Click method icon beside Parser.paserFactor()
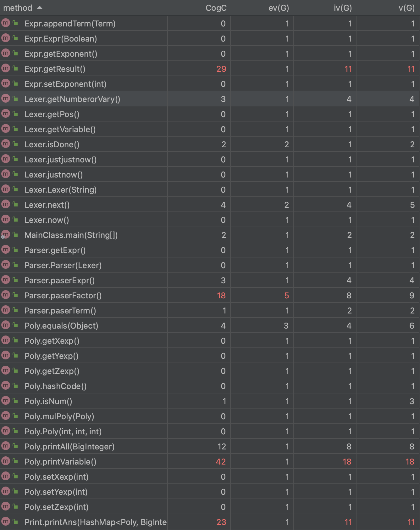Viewport: 420px width, 530px height. tap(6, 295)
